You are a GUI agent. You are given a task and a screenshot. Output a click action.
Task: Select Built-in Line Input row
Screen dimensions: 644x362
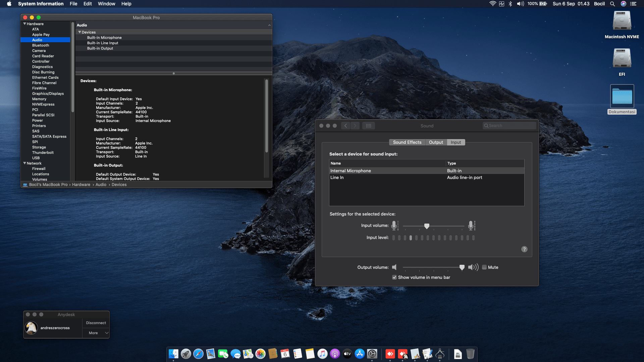tap(173, 43)
